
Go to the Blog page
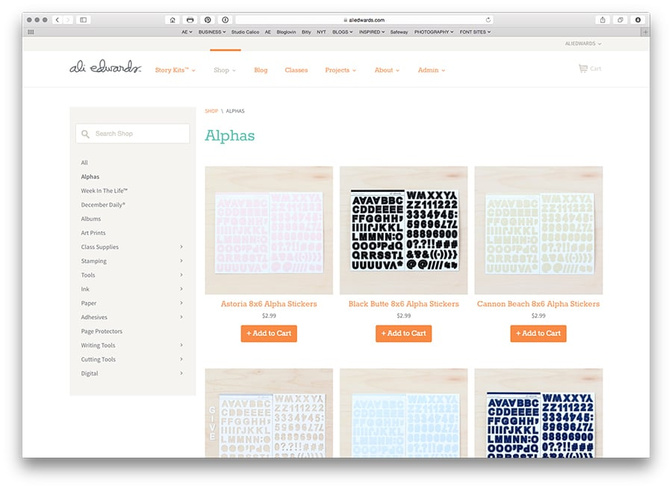pos(261,70)
